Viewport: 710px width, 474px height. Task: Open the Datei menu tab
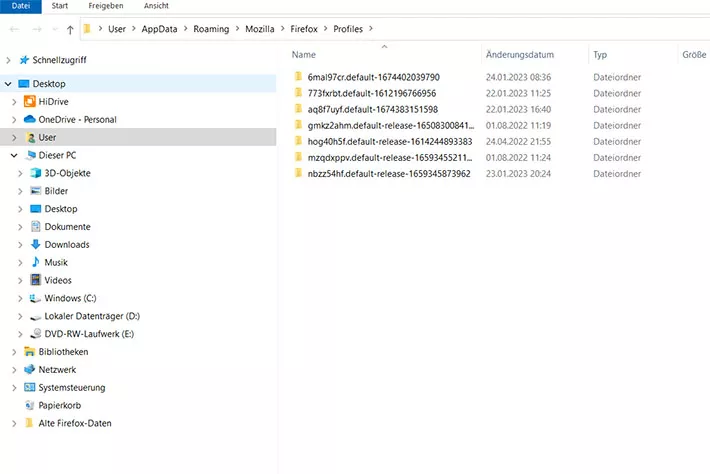[20, 6]
